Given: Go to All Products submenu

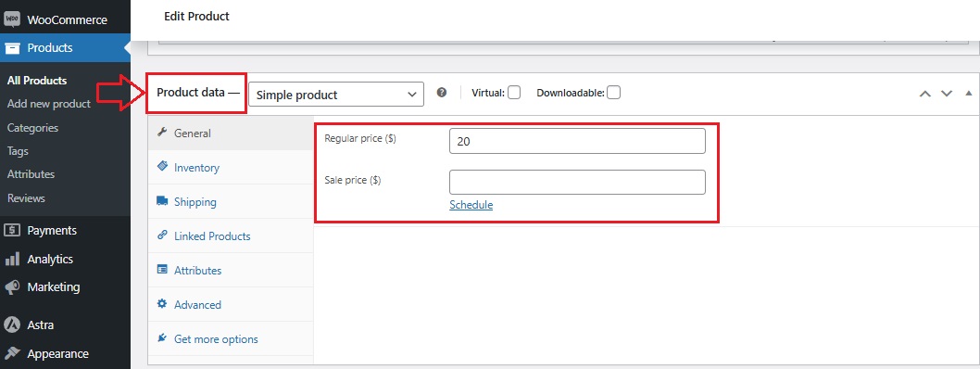Looking at the screenshot, I should [37, 81].
